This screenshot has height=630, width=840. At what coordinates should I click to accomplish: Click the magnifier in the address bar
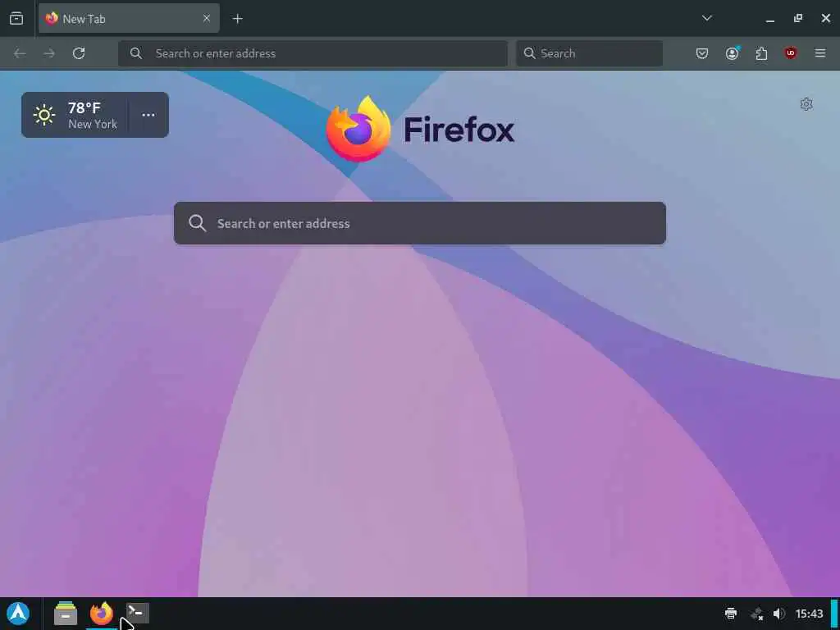pos(136,53)
